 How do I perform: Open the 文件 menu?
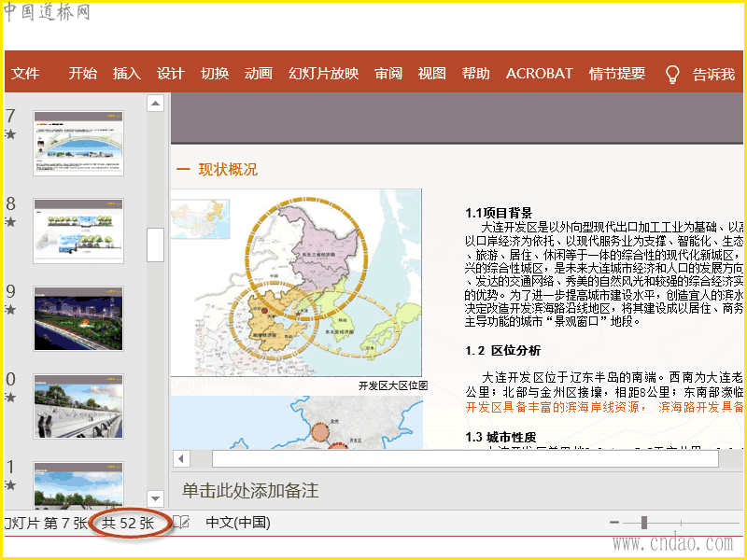coord(26,74)
